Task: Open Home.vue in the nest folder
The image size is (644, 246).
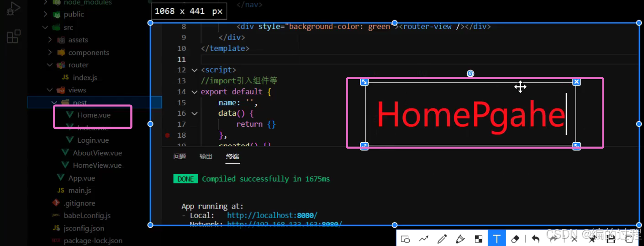Action: coord(94,115)
